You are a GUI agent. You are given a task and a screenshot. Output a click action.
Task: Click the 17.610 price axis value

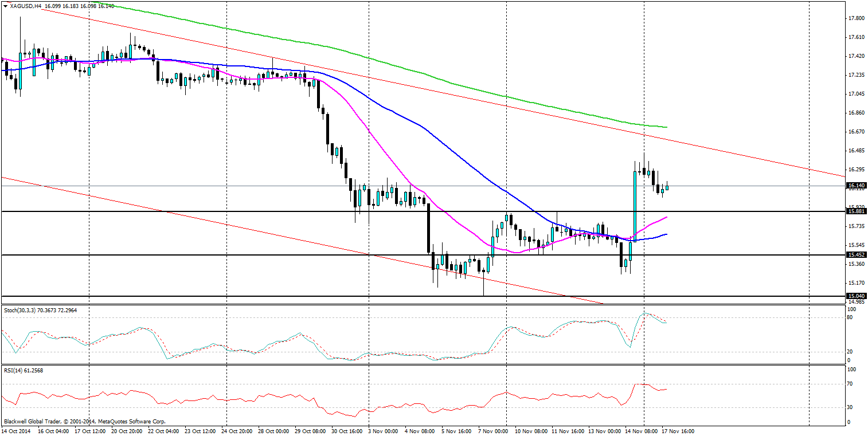click(x=856, y=37)
